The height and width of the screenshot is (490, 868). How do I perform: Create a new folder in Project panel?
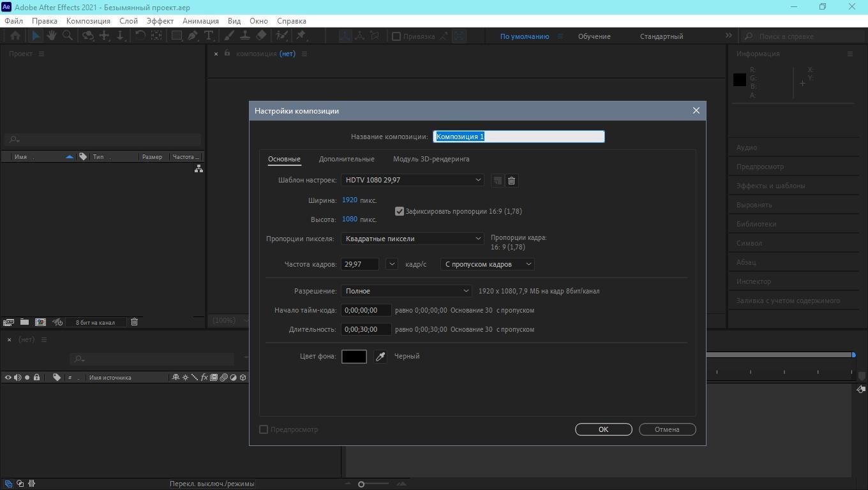(24, 322)
